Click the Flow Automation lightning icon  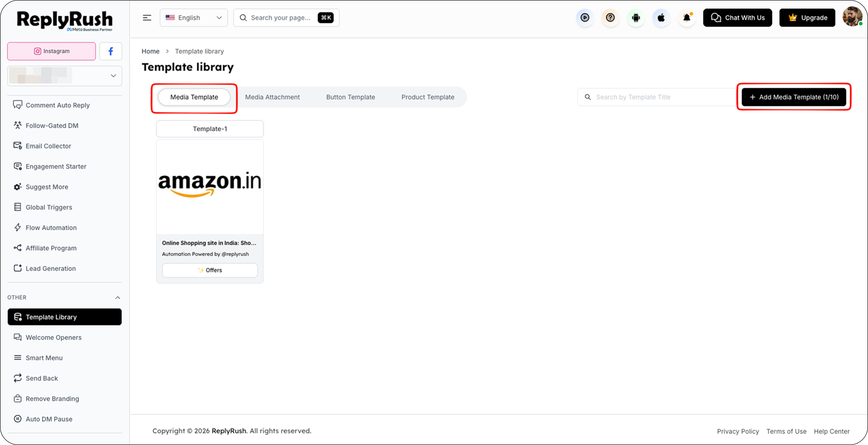point(18,227)
